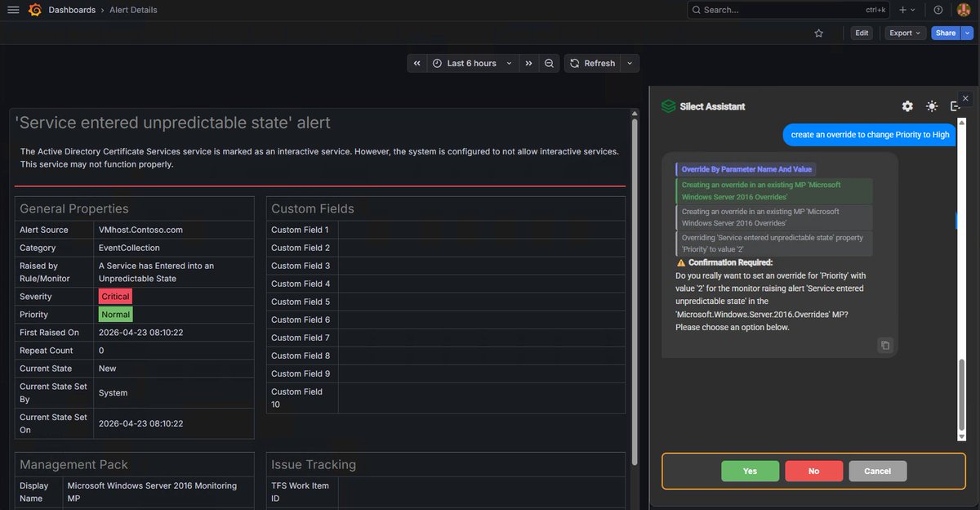Open the Last 6 hours time picker
This screenshot has height=510, width=980.
[x=472, y=63]
